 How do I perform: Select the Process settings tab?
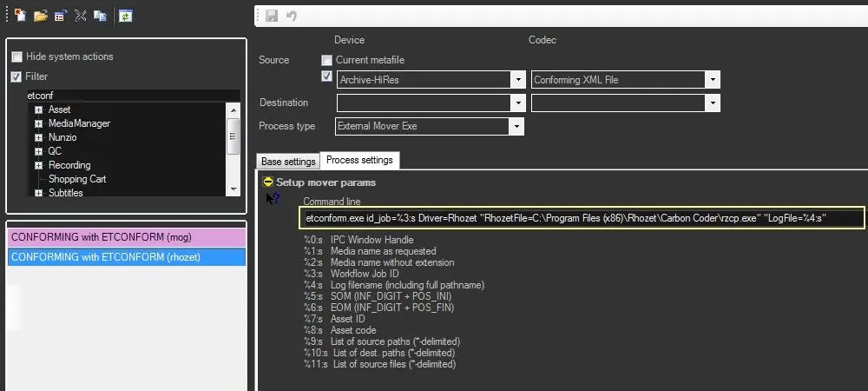click(x=359, y=161)
